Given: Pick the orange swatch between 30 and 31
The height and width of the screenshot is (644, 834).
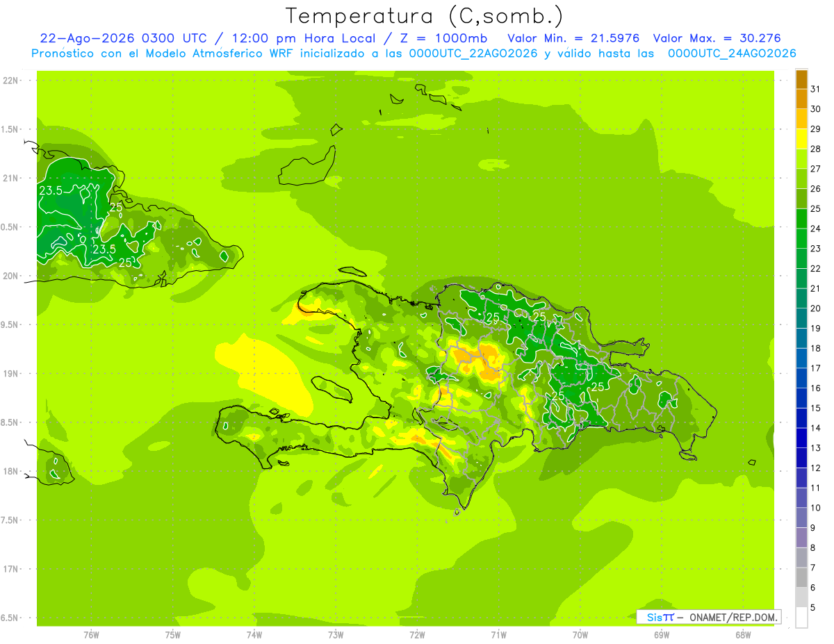Looking at the screenshot, I should (801, 99).
